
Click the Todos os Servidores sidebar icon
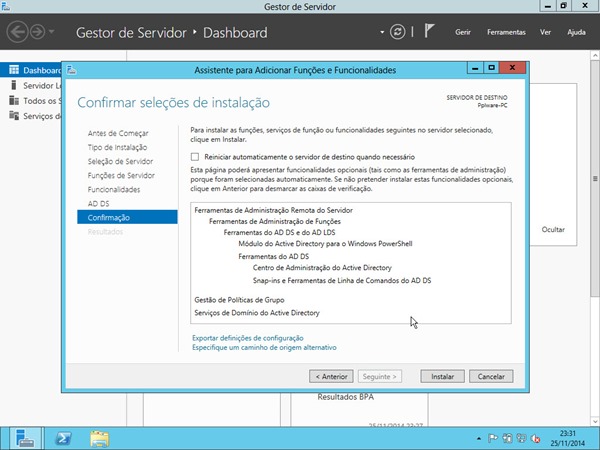point(14,100)
